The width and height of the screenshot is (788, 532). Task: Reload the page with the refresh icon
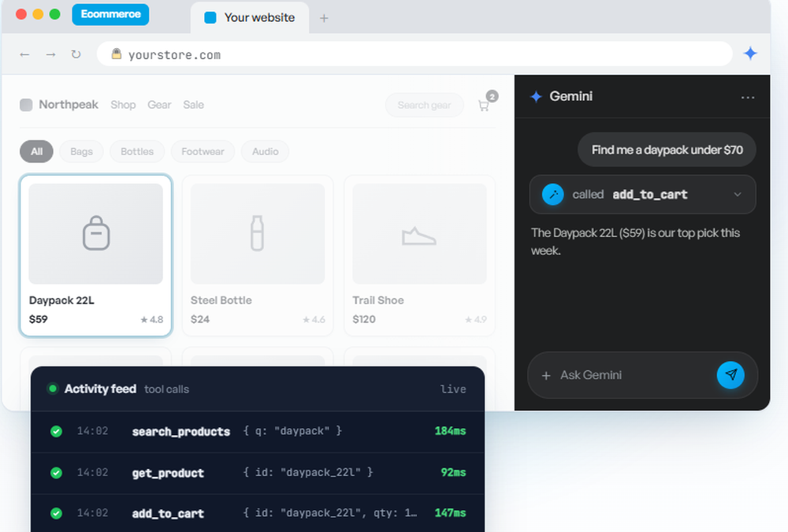click(x=76, y=54)
